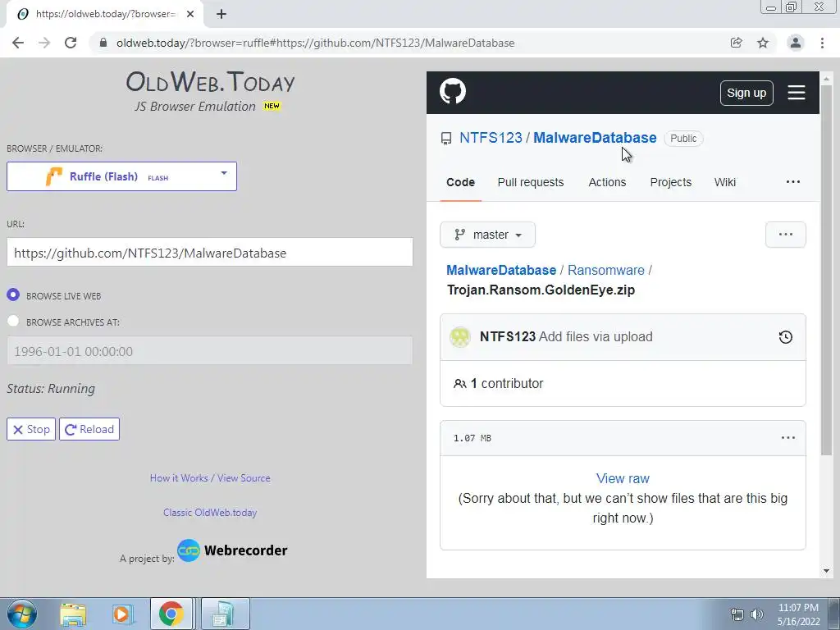Click the NTFS123 avatar image
This screenshot has width=840, height=630.
click(460, 337)
